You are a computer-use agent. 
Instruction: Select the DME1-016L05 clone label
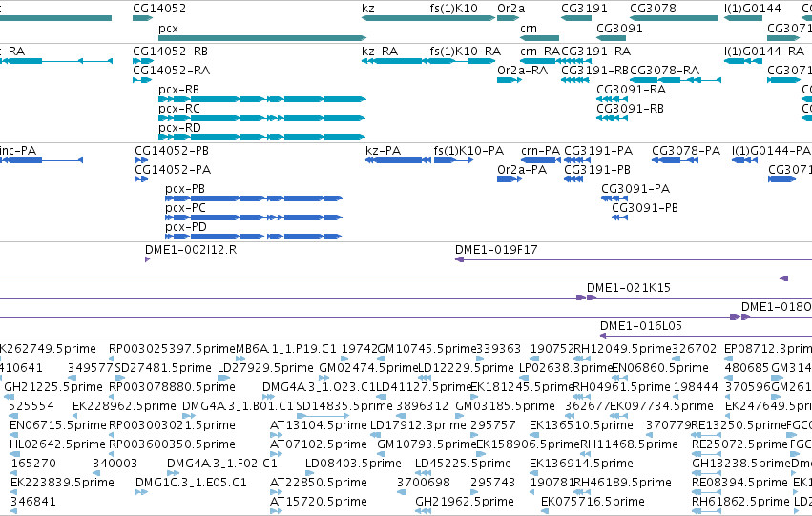click(640, 326)
